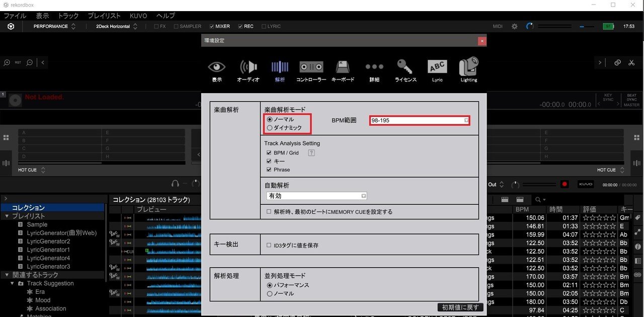Open the Lyric preferences category
The height and width of the screenshot is (317, 644).
437,70
